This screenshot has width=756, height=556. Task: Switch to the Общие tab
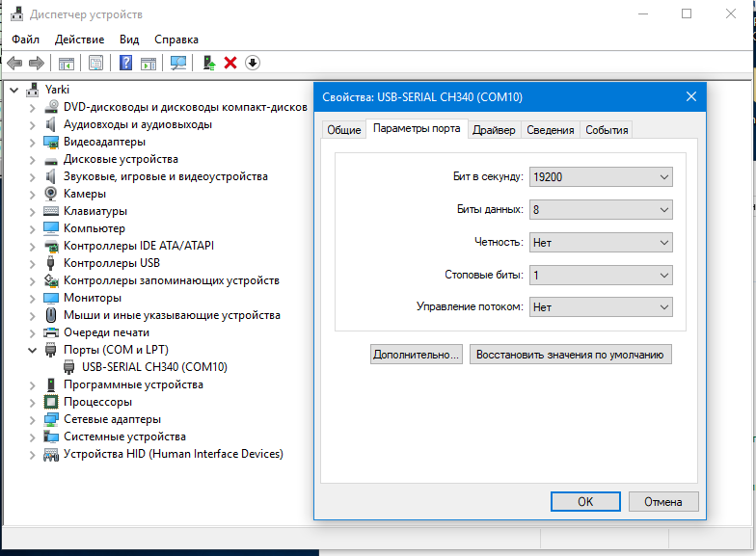(x=343, y=130)
